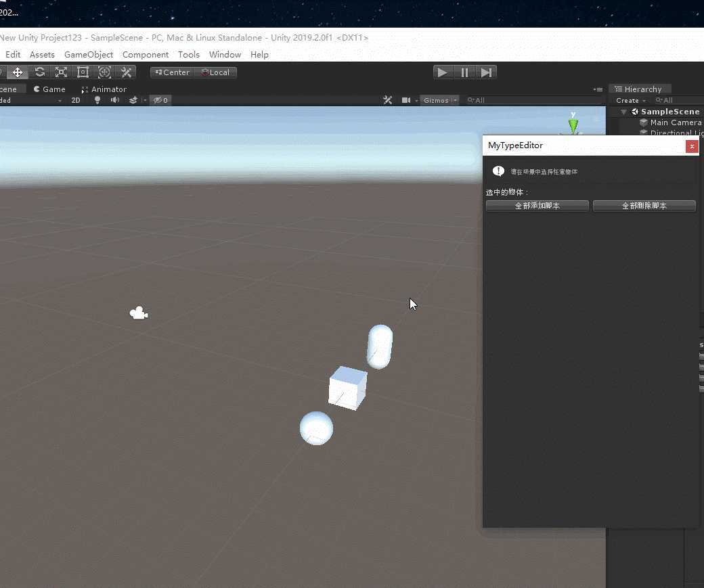Step forward one frame
The height and width of the screenshot is (588, 704).
coord(486,72)
